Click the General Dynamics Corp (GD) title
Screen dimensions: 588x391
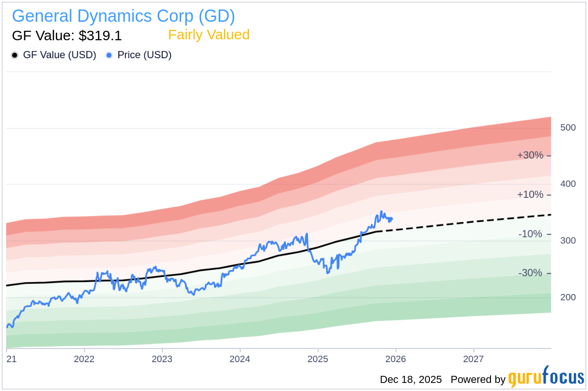click(x=123, y=16)
